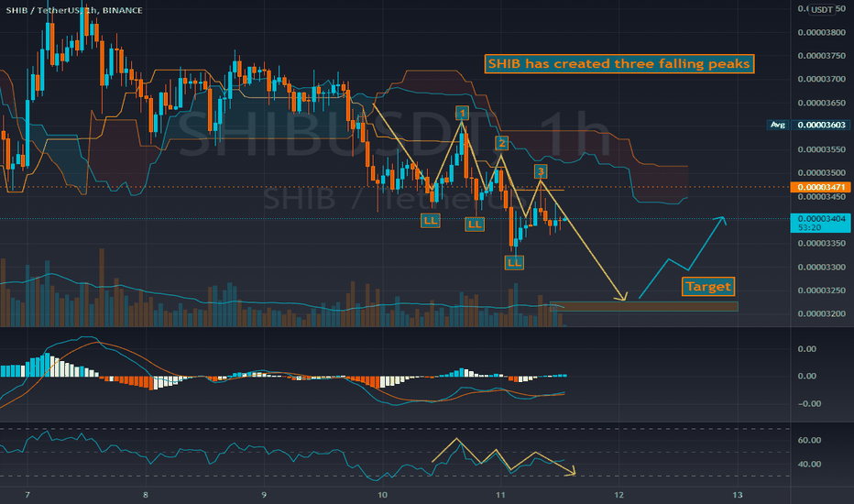Click the RSI 40.00 axis value
Screen dimensions: 854x504
point(809,465)
